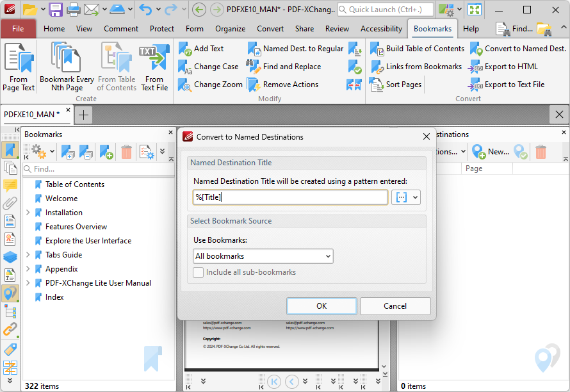Select Remove Actions in the ribbon
570x392 pixels.
click(x=282, y=85)
